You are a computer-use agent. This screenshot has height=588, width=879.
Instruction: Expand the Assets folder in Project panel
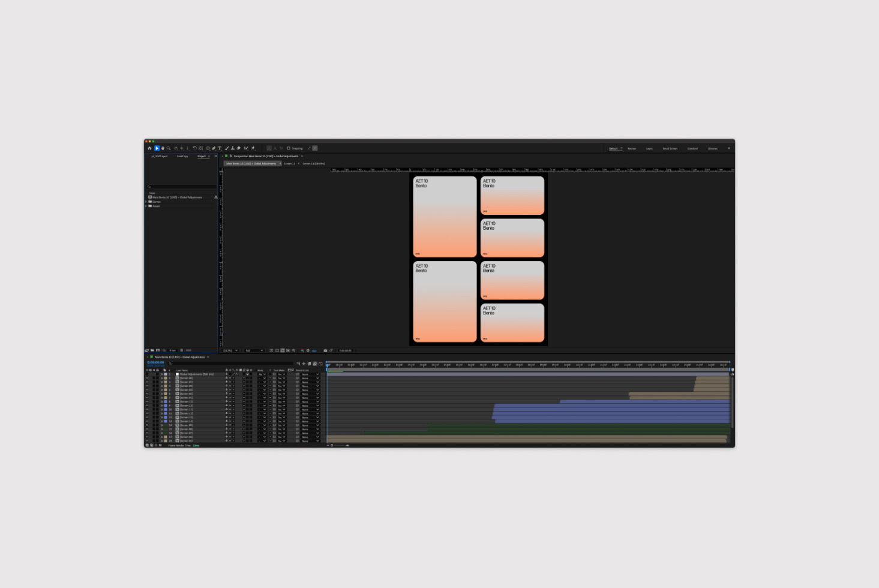click(146, 206)
